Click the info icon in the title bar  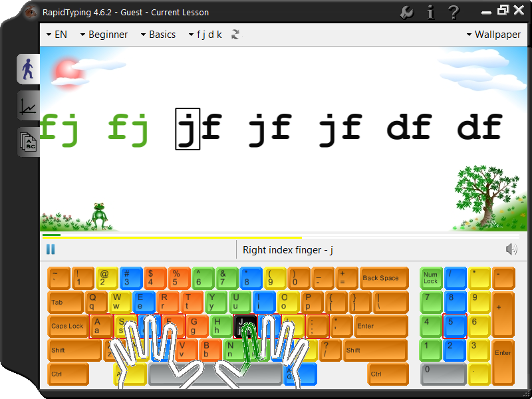(x=430, y=11)
